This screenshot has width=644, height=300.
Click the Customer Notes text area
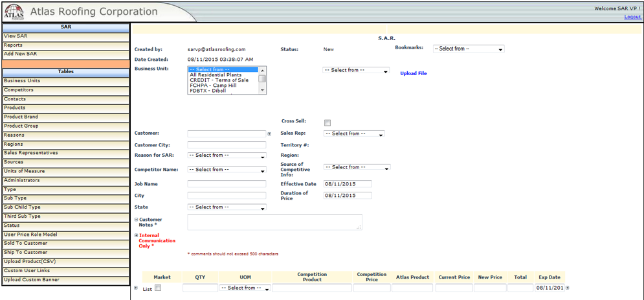point(275,222)
